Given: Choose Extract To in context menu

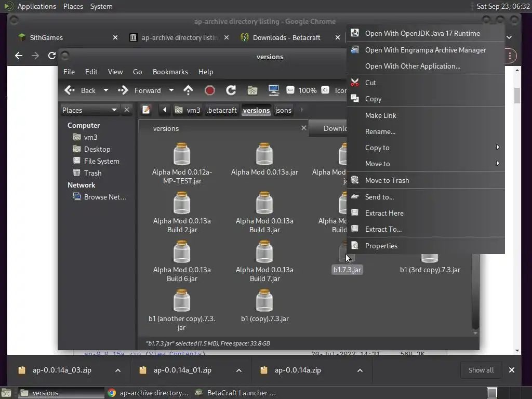Looking at the screenshot, I should click(x=425, y=229).
